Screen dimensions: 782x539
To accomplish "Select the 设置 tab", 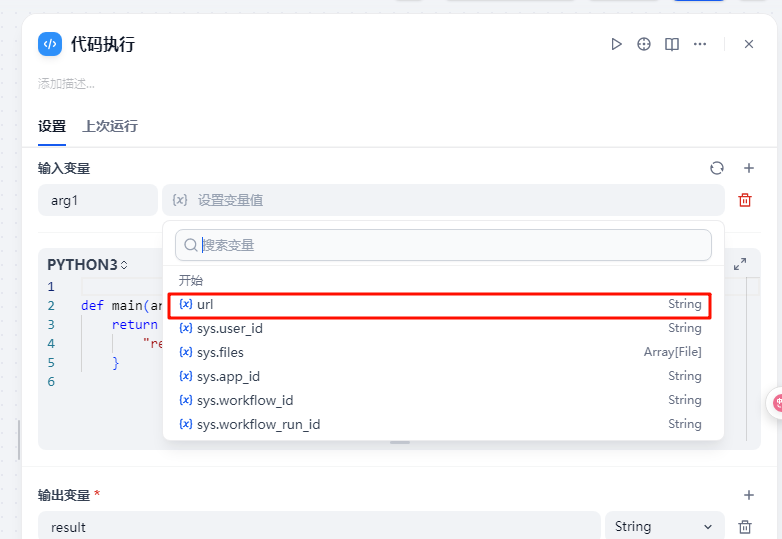I will pyautogui.click(x=52, y=126).
